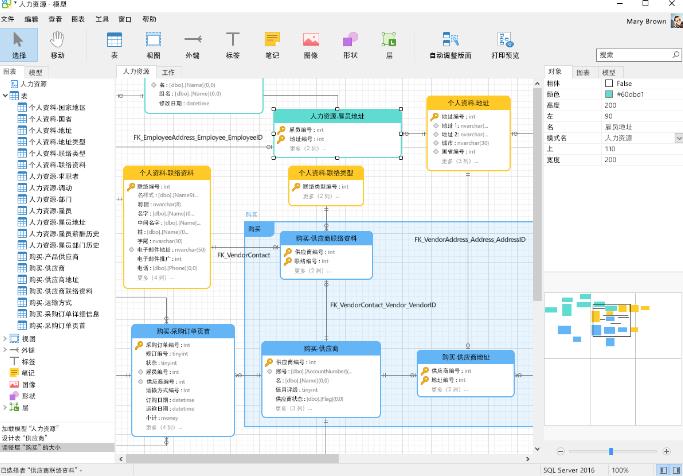Select 人力资源 model icon in tree
This screenshot has height=476, width=683.
click(x=14, y=84)
